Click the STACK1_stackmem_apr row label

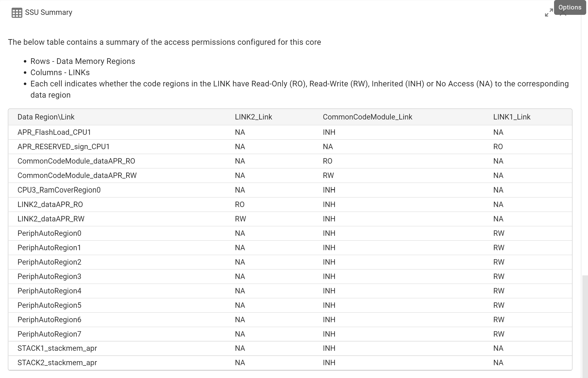57,348
